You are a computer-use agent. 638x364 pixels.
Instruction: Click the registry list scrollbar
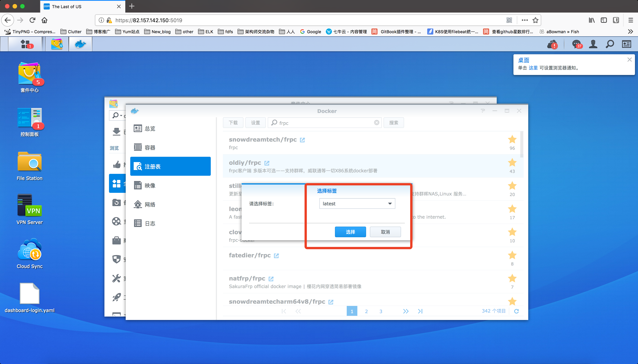pyautogui.click(x=521, y=144)
